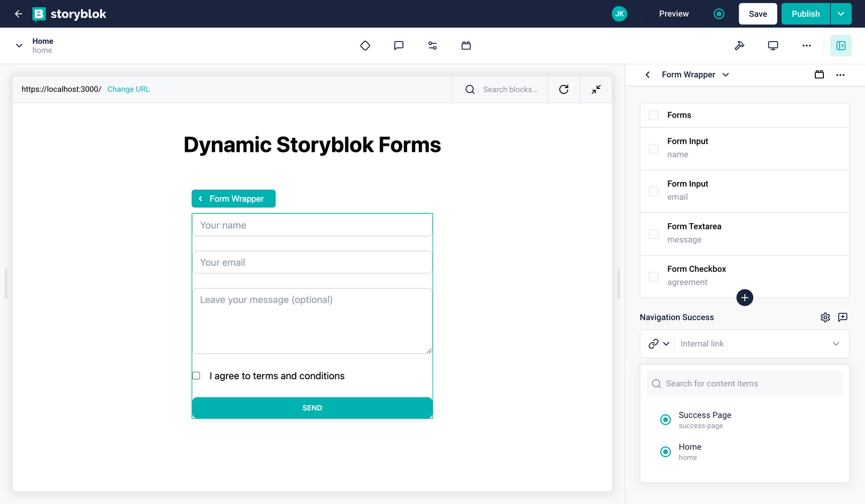
Task: Click the right preview resize handle
Action: click(619, 284)
